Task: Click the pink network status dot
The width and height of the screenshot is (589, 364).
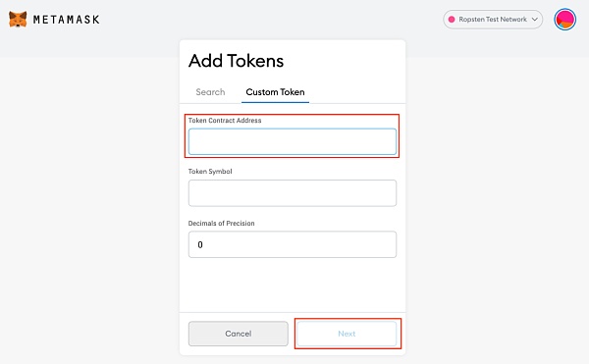Action: coord(452,20)
